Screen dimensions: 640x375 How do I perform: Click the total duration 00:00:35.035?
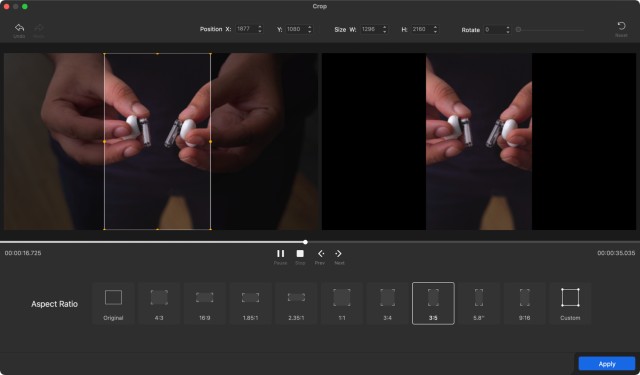tap(616, 253)
